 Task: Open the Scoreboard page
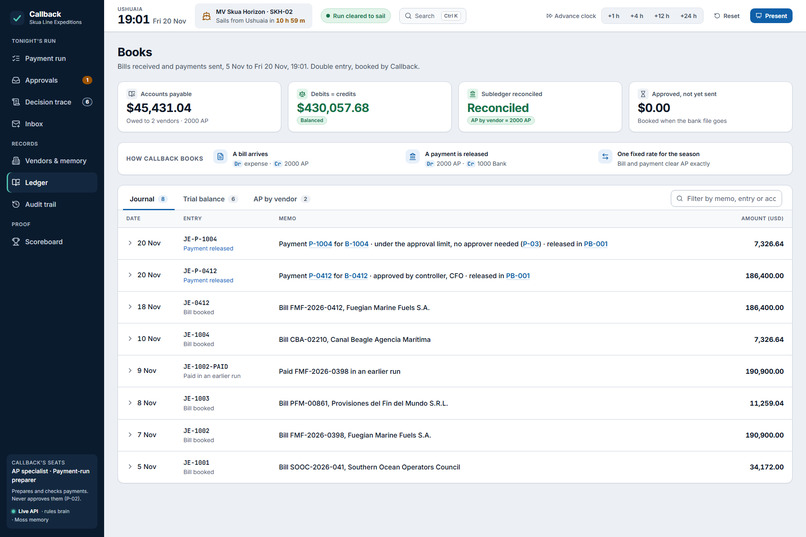tap(51, 242)
